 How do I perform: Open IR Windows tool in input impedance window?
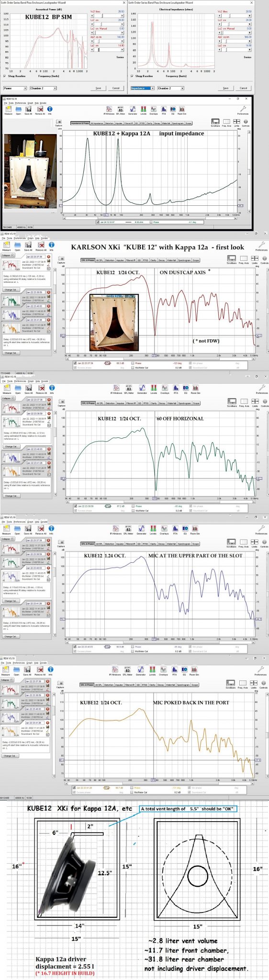pos(109,110)
